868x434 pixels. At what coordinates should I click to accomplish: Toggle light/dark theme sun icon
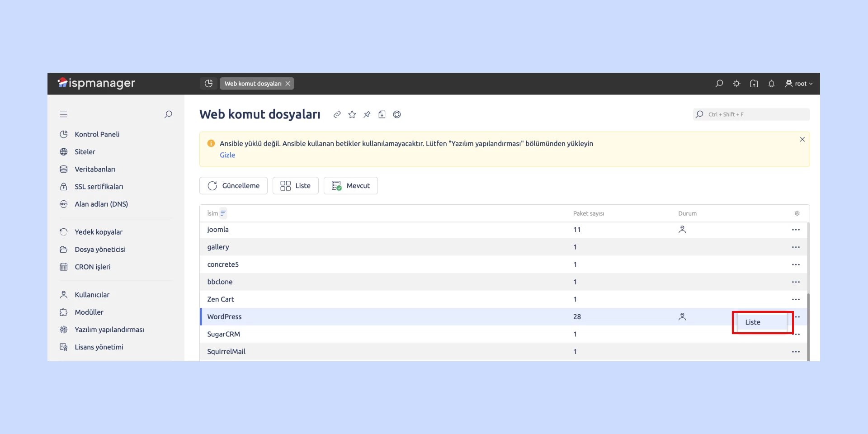coord(736,84)
